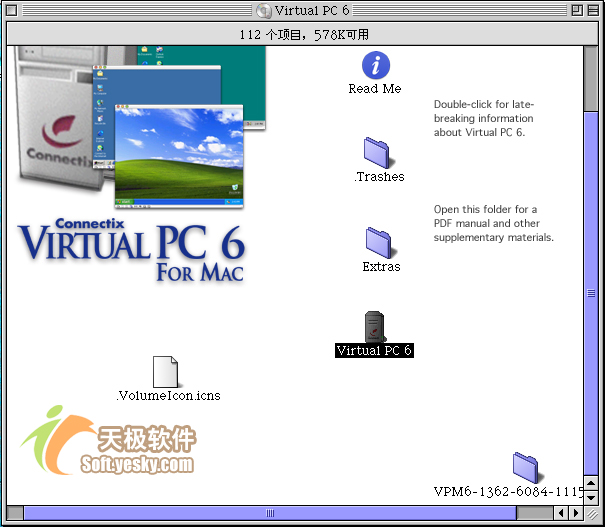Launch the Virtual PC 6 application icon
This screenshot has width=605, height=527.
tap(375, 327)
